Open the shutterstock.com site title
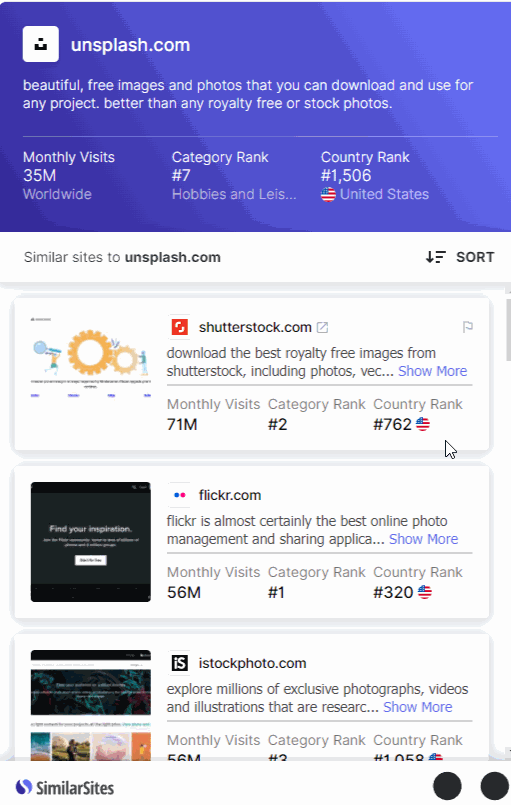Screen dimensions: 511x805 click(x=255, y=327)
